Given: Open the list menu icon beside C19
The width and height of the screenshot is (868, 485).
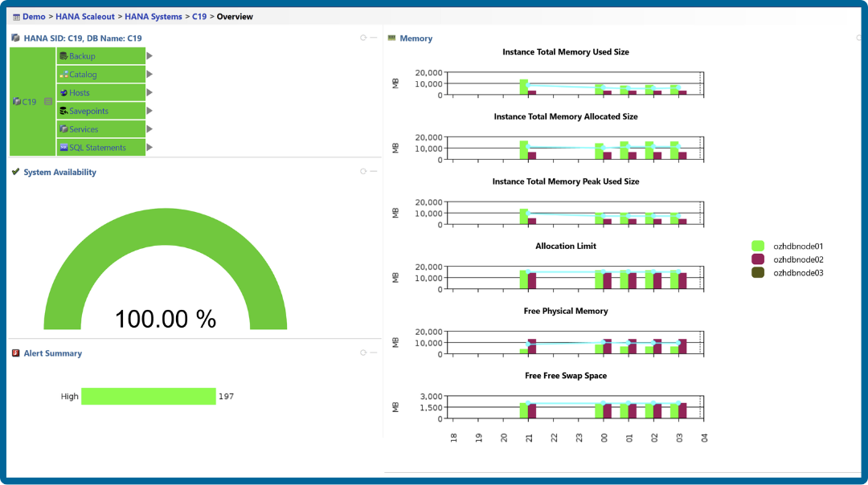Looking at the screenshot, I should [48, 102].
